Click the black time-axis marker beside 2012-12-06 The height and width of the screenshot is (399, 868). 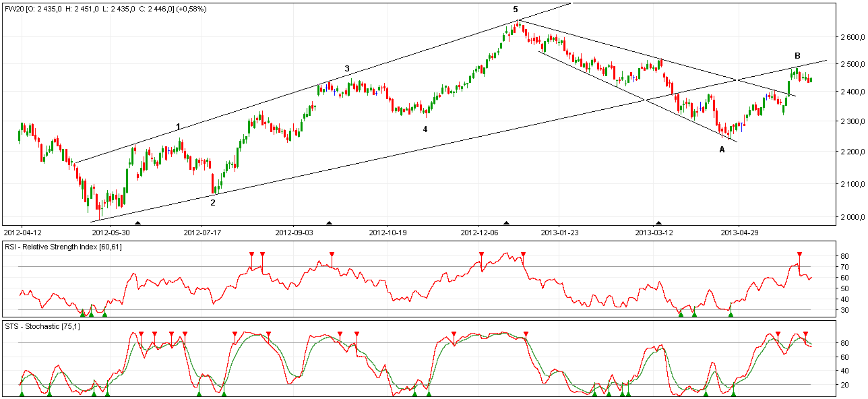click(507, 222)
